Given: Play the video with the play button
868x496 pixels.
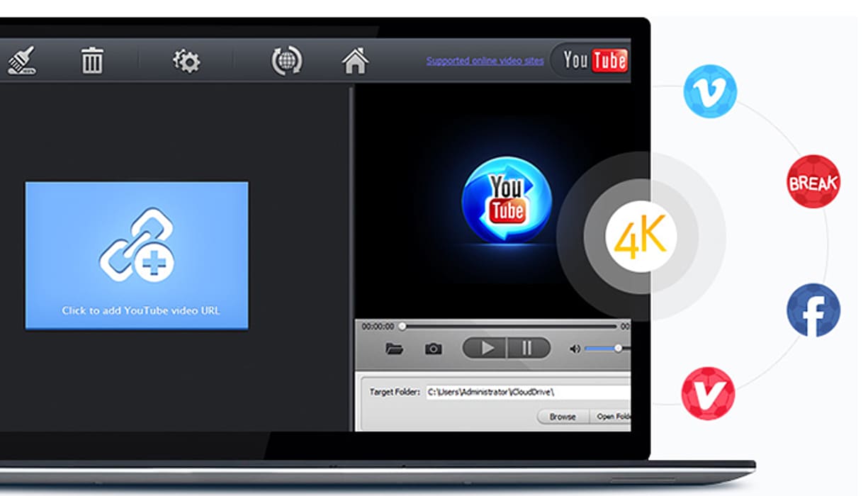Looking at the screenshot, I should pos(485,348).
